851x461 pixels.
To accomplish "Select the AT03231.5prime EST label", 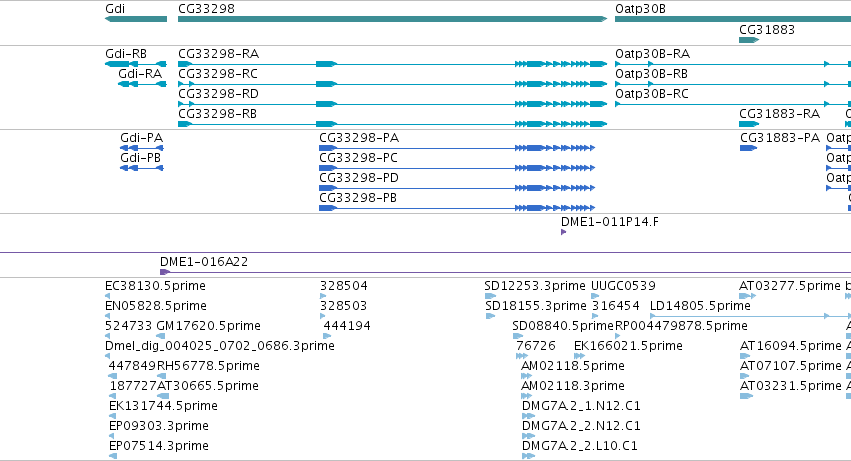I will (x=791, y=386).
